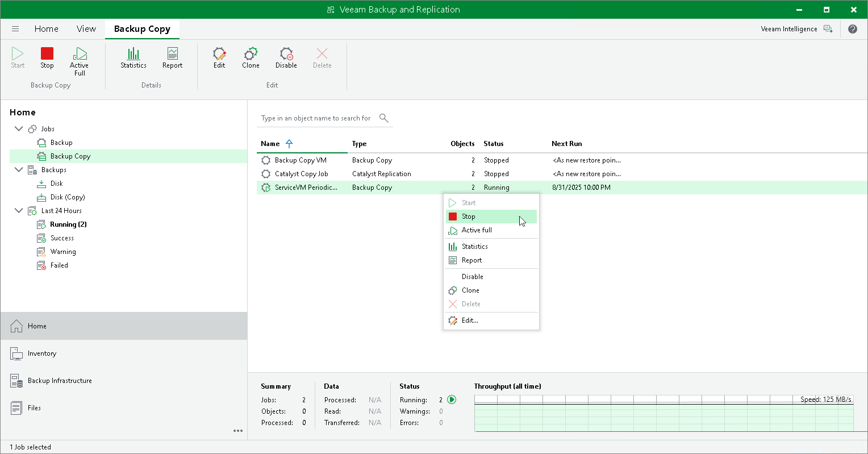The image size is (868, 454).
Task: Select the Backup Copy tree node
Action: (x=128, y=156)
